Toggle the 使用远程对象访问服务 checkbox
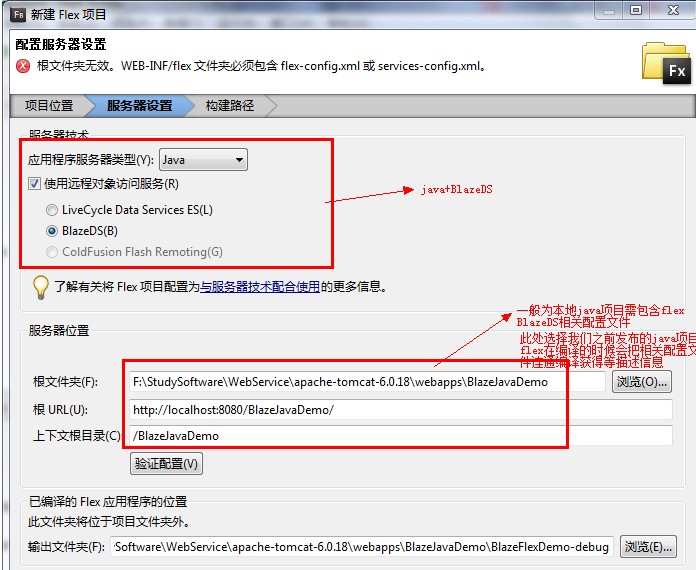 click(34, 184)
